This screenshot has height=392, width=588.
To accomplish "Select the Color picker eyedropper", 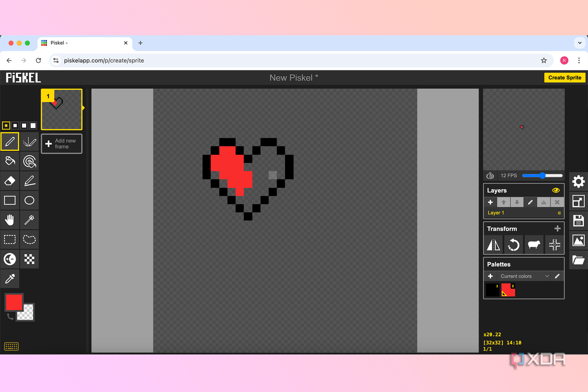I will click(x=10, y=279).
